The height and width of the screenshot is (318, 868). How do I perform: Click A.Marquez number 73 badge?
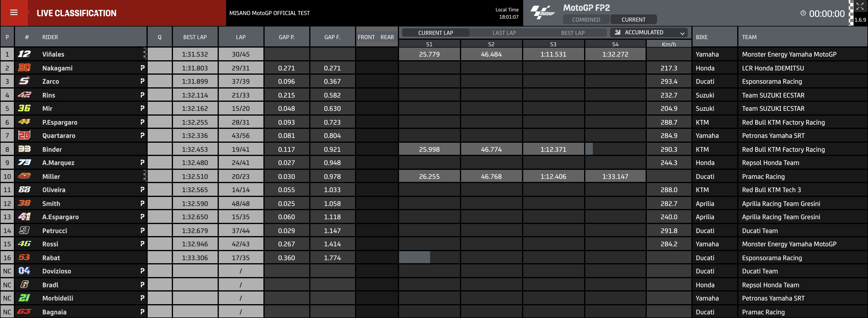coord(24,162)
